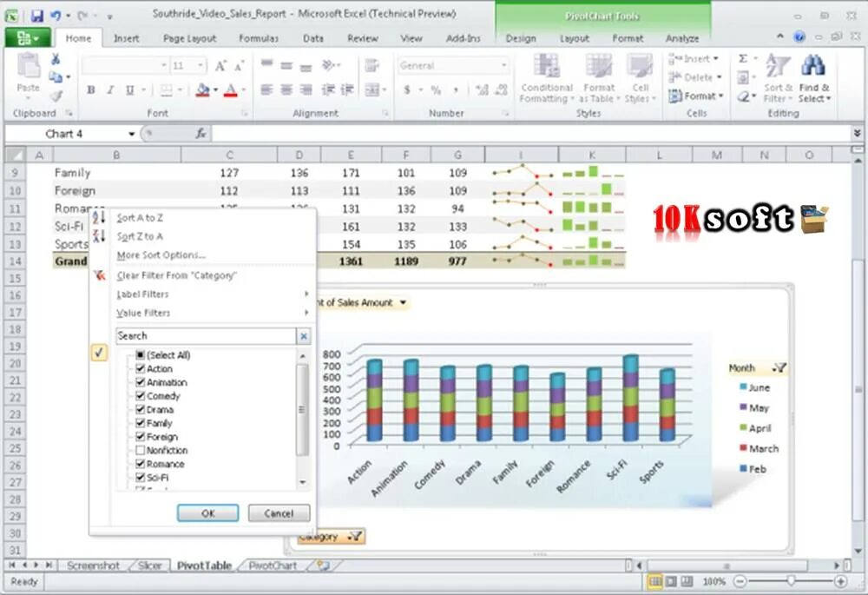This screenshot has height=595, width=868.
Task: Open Sort & Filter
Action: tap(779, 78)
